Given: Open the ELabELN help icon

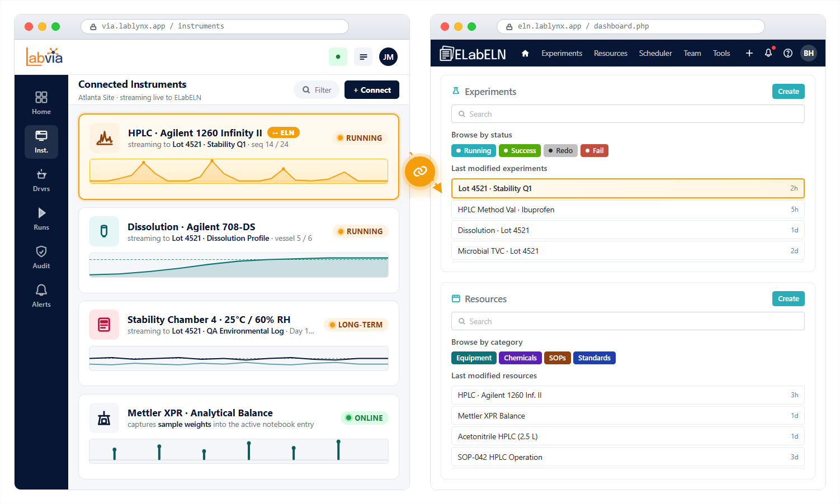Looking at the screenshot, I should click(x=788, y=53).
